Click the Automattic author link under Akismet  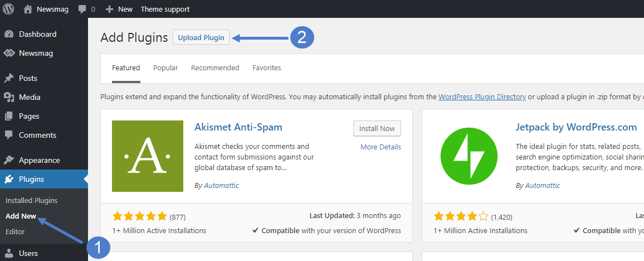[x=222, y=185]
